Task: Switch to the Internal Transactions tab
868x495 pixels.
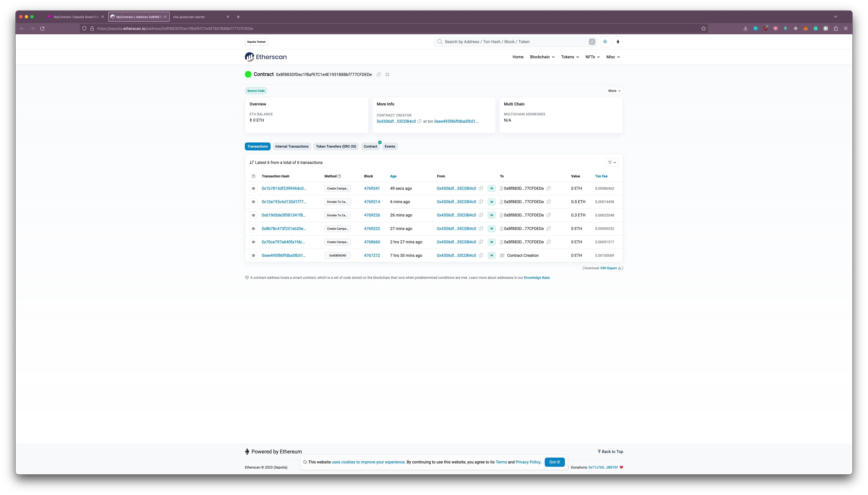Action: (292, 146)
